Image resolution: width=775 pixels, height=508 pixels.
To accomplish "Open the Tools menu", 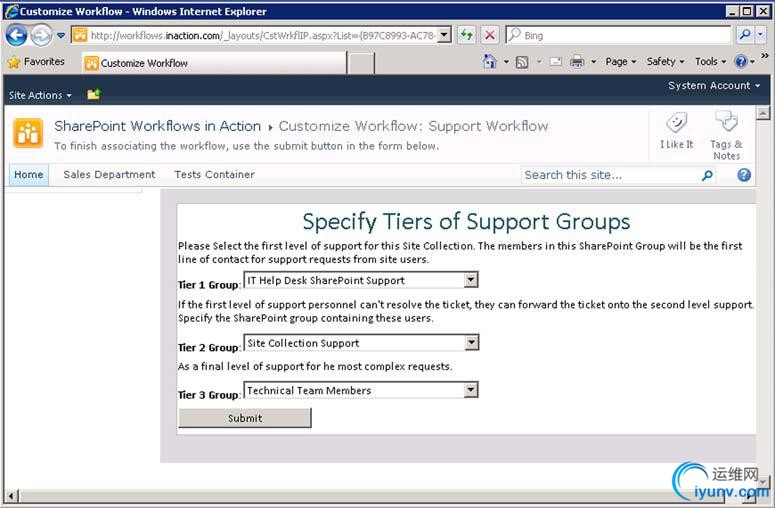I will (710, 62).
